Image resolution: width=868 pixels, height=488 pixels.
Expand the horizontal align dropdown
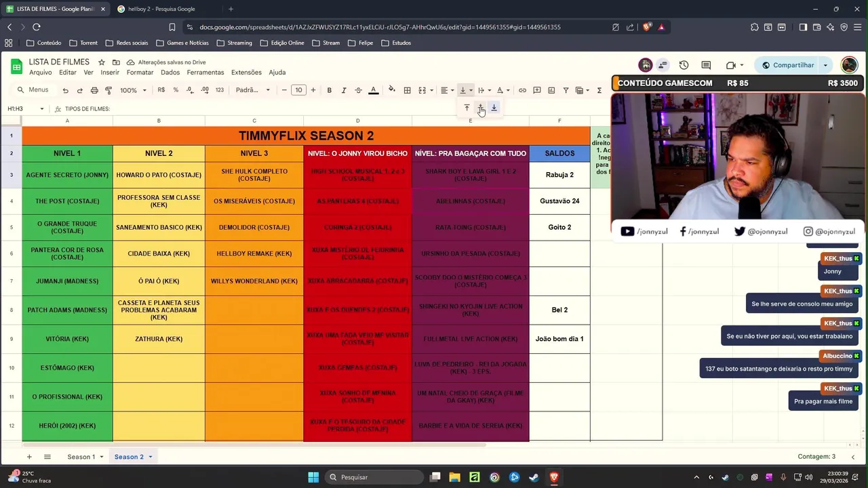(x=448, y=90)
